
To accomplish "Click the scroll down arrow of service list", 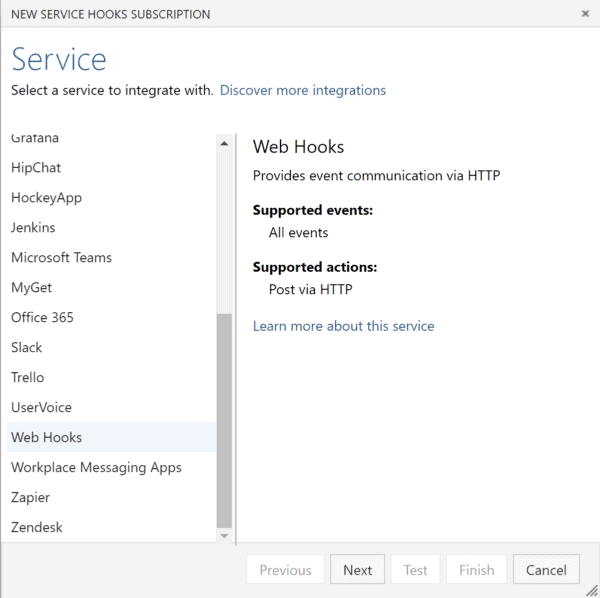I will tap(224, 536).
